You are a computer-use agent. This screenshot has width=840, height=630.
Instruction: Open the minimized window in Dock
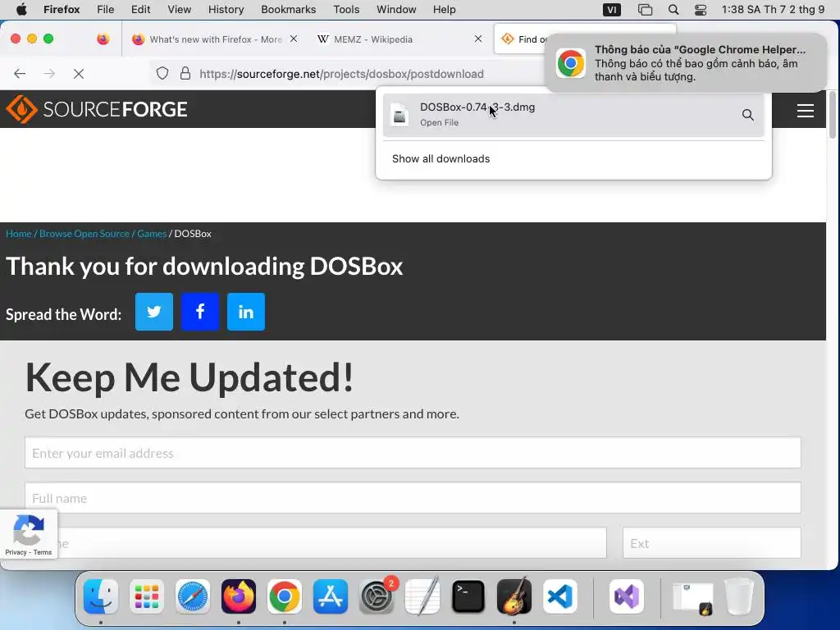(693, 597)
